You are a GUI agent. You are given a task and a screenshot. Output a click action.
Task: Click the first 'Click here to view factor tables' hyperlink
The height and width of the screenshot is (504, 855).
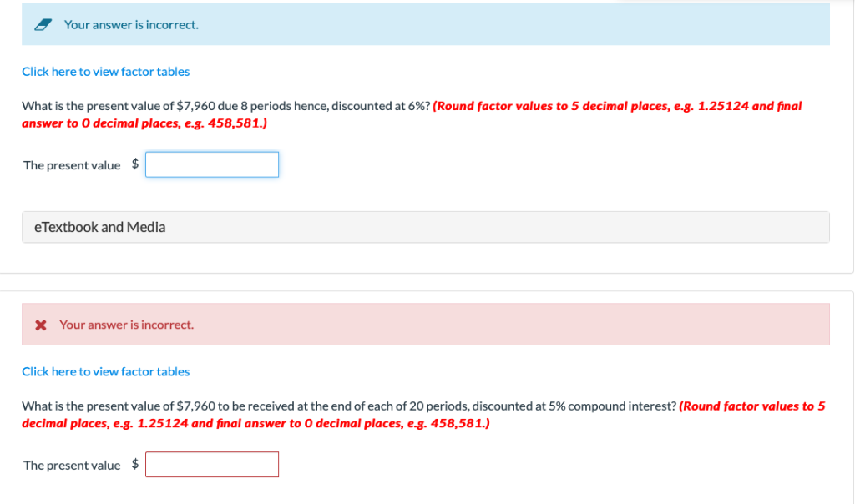(x=105, y=71)
